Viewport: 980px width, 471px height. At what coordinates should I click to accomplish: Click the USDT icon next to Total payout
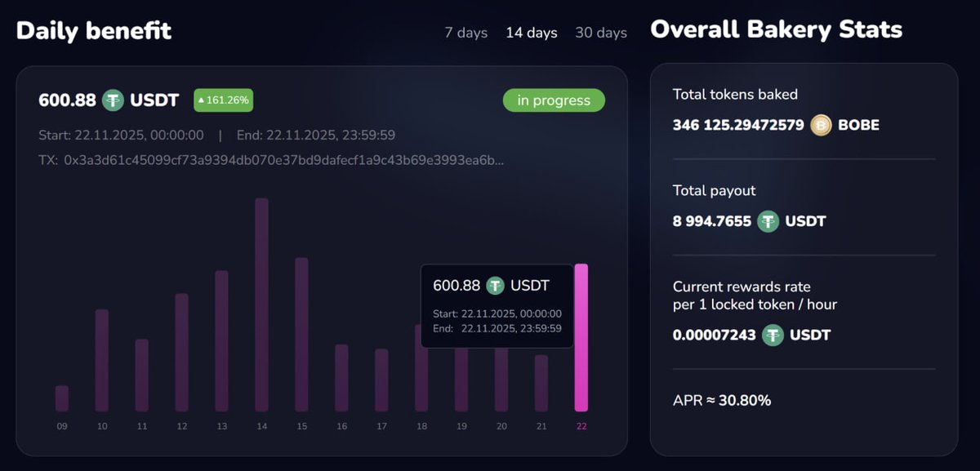tap(768, 220)
